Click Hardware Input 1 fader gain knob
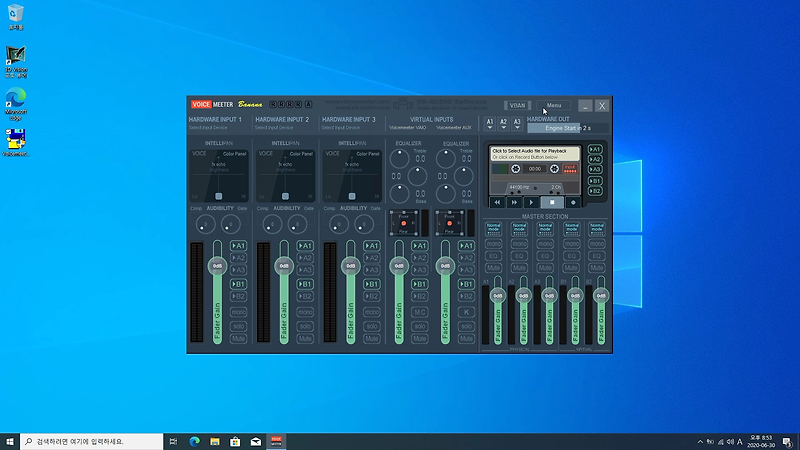The width and height of the screenshot is (800, 450). pyautogui.click(x=217, y=266)
